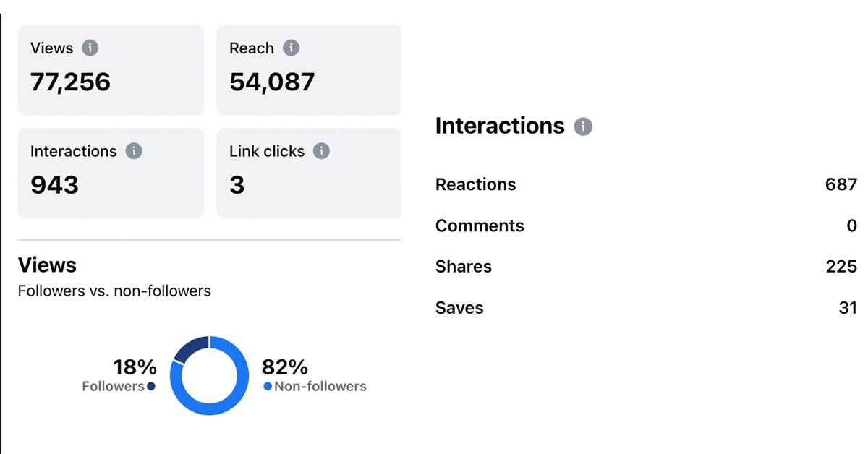Select the Saves row
The height and width of the screenshot is (454, 868).
click(x=646, y=308)
